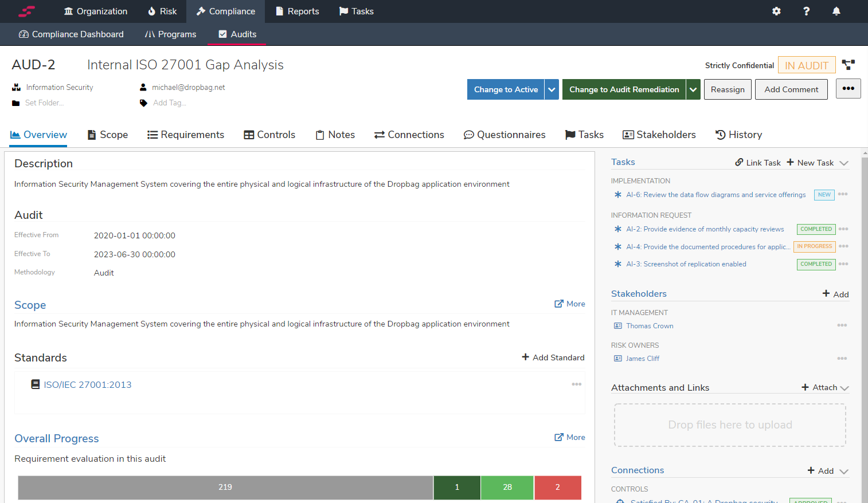
Task: Click the tag icon beside Add Tag
Action: [143, 103]
